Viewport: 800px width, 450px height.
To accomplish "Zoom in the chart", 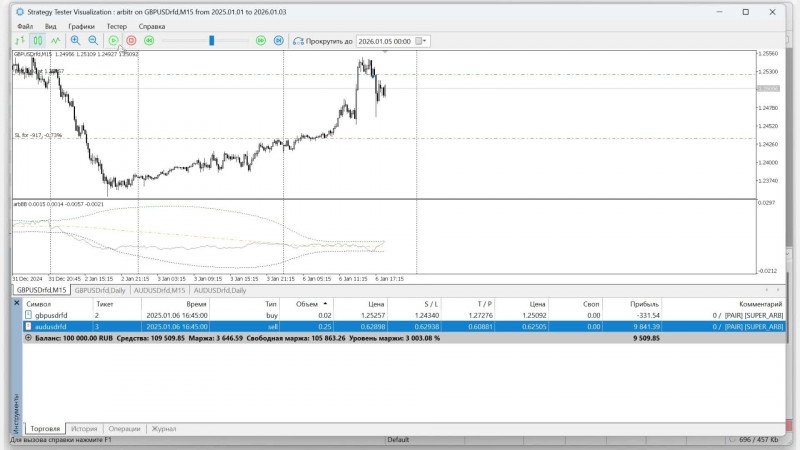I will pyautogui.click(x=76, y=40).
